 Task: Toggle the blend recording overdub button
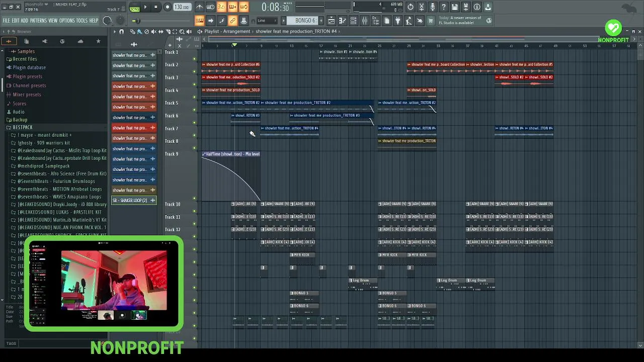coord(232,7)
